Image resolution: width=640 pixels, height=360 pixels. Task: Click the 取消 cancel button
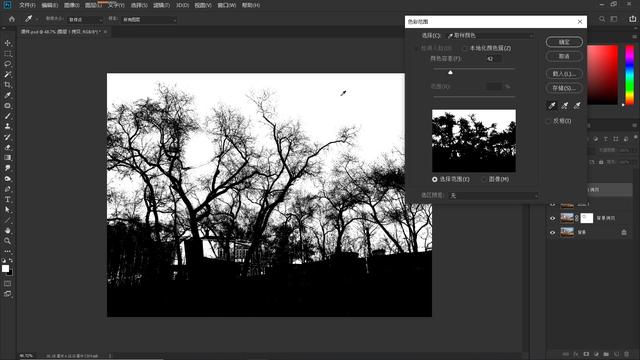564,56
